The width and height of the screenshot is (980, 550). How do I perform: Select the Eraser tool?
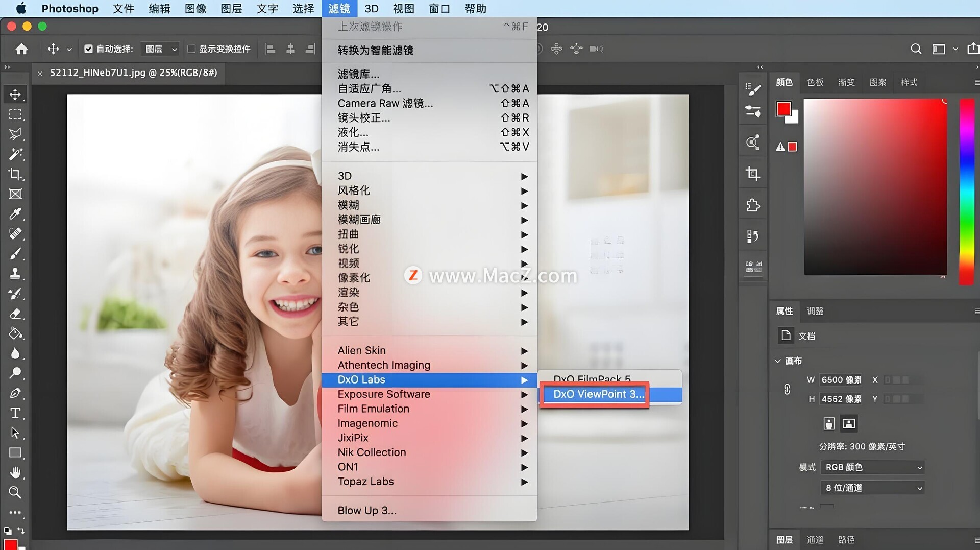click(15, 314)
